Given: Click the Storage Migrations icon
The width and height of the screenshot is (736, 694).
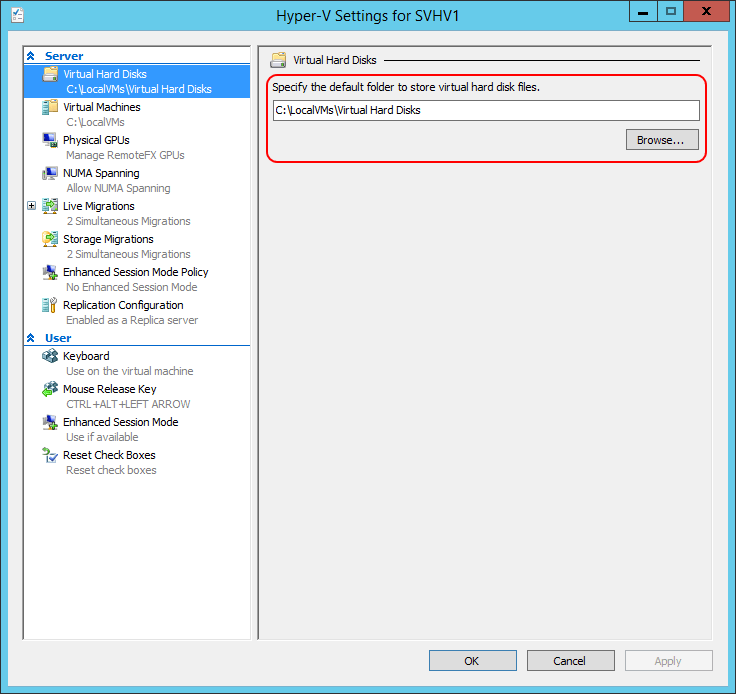Looking at the screenshot, I should click(x=50, y=239).
